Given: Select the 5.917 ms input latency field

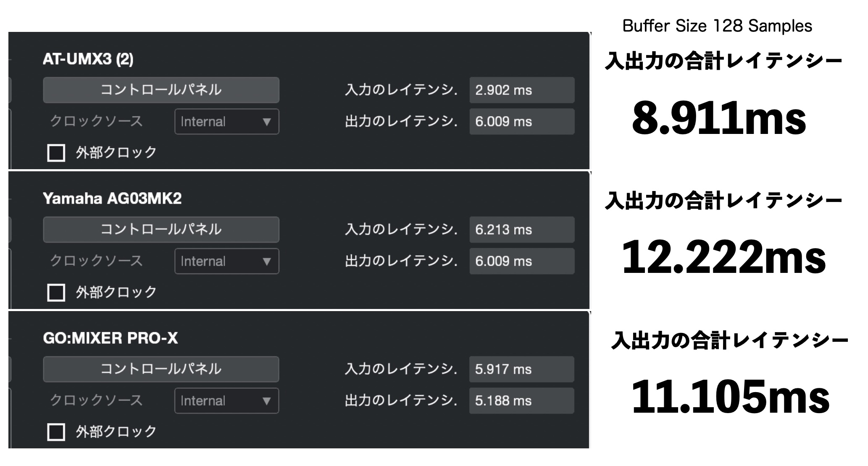Looking at the screenshot, I should 522,369.
